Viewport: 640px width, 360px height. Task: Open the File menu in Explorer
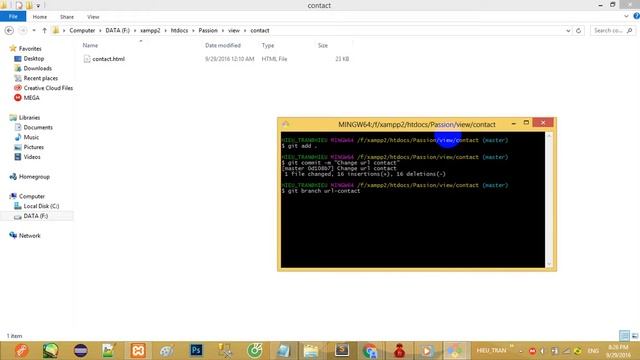13,17
